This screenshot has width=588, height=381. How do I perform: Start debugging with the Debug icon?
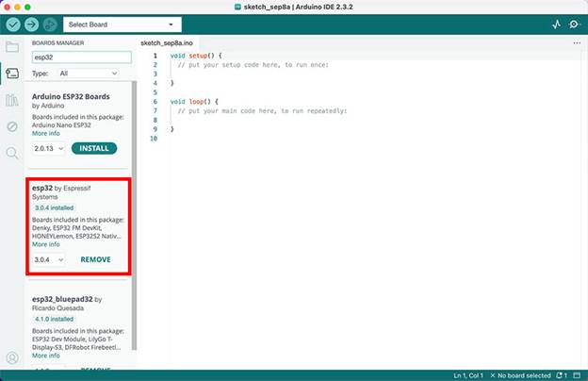(49, 25)
